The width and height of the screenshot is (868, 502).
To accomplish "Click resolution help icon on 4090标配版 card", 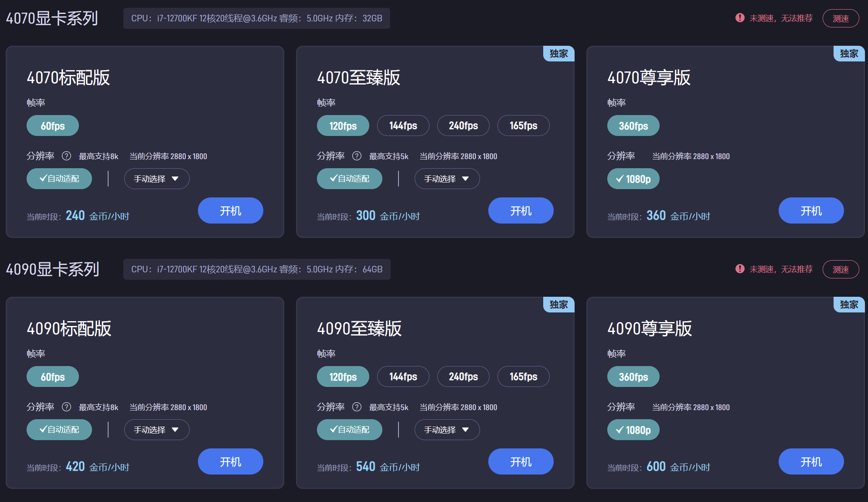I will click(66, 407).
